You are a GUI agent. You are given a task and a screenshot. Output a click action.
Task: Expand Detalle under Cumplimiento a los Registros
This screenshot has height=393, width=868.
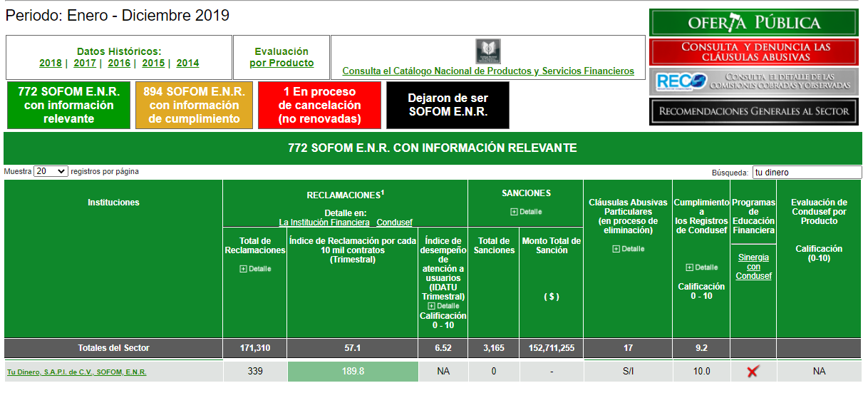click(x=701, y=267)
